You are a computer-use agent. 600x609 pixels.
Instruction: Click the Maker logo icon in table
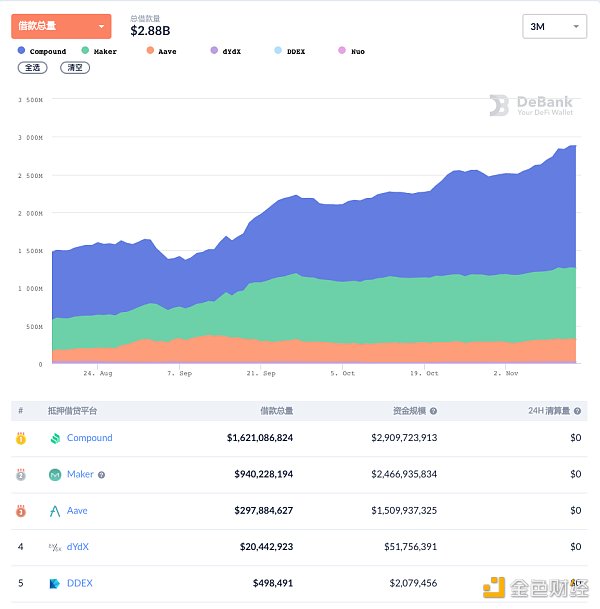coord(55,475)
